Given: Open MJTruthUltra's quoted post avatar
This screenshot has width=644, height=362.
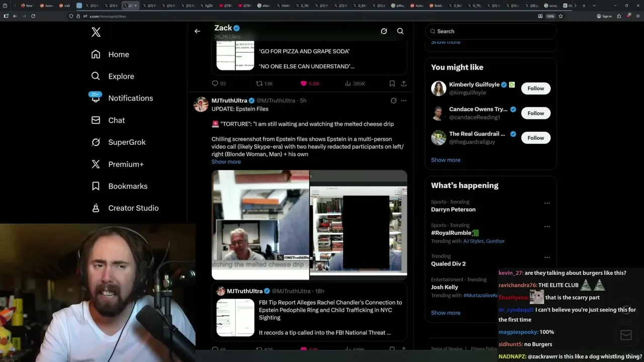Looking at the screenshot, I should click(x=221, y=291).
